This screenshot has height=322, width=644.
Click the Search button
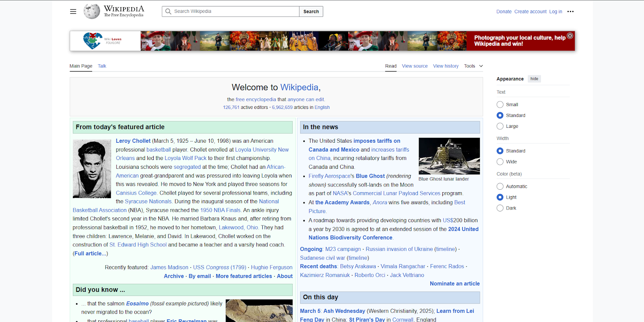click(311, 11)
